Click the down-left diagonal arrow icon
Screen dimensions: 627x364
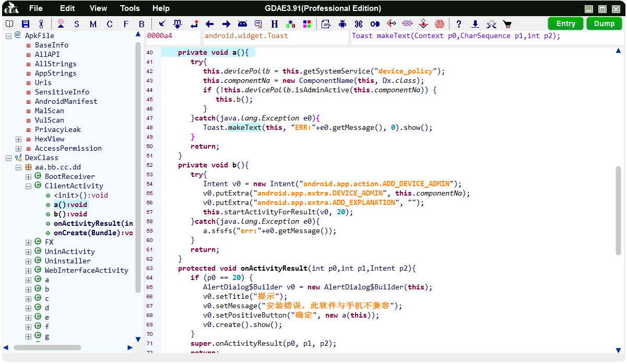(162, 24)
